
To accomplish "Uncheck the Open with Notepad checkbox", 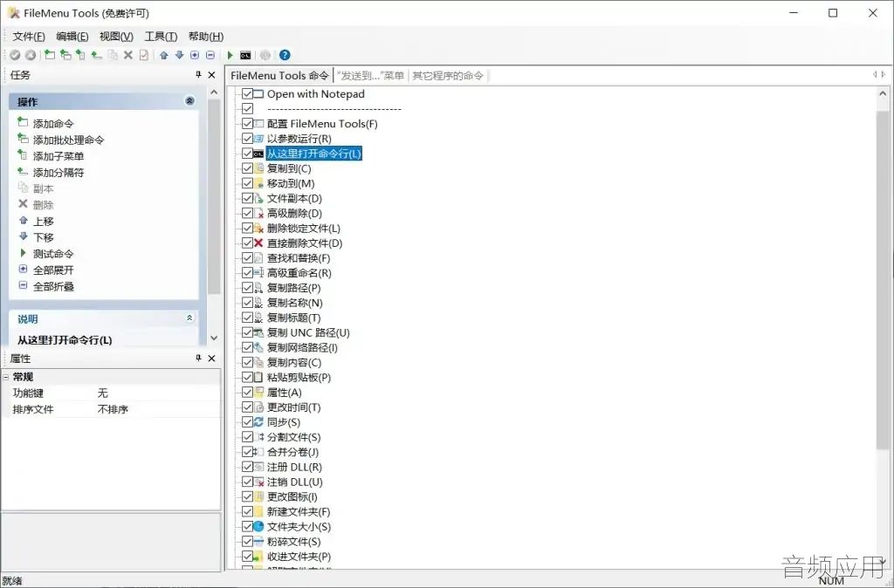I will 247,94.
